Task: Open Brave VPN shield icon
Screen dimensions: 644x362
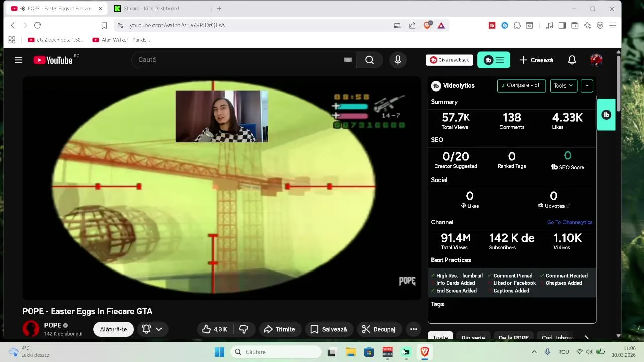Action: 600,25
